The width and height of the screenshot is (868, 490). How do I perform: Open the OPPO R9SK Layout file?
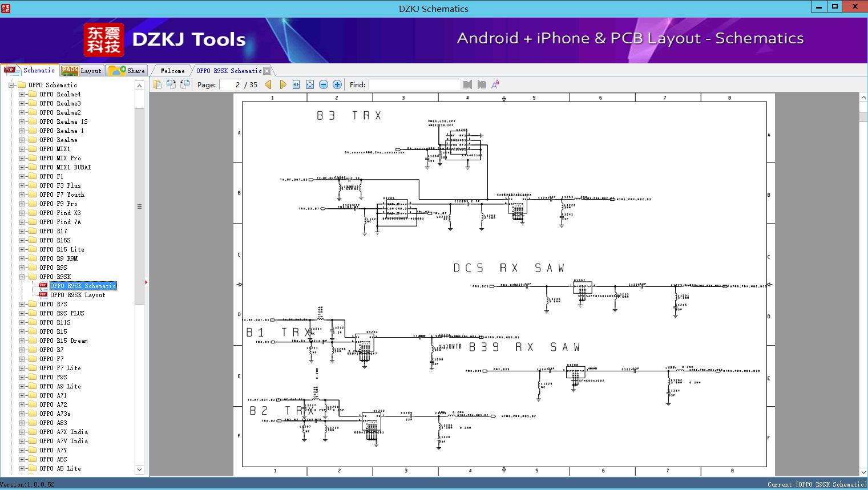click(78, 295)
